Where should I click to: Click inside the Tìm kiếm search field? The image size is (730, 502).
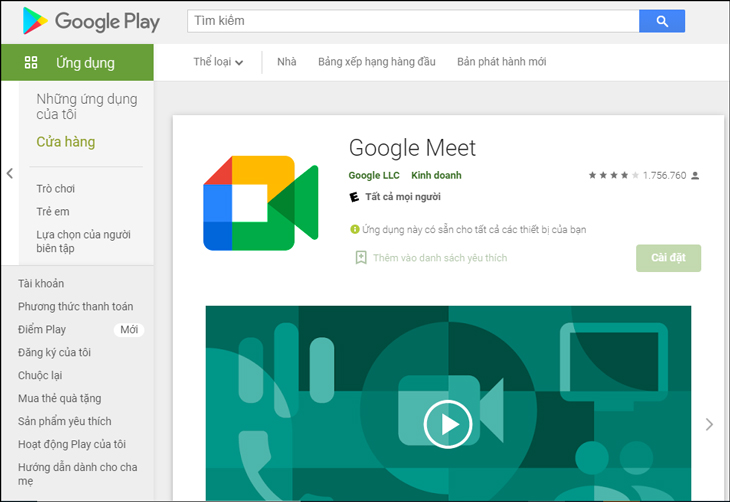412,21
